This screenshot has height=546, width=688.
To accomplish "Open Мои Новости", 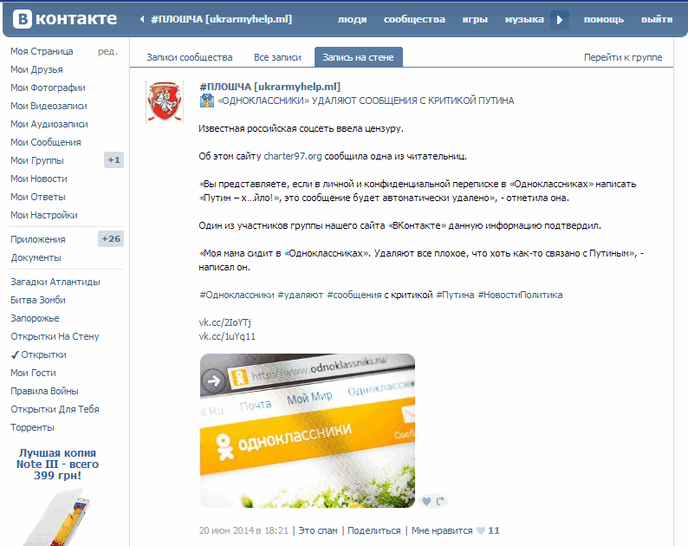I will [39, 179].
